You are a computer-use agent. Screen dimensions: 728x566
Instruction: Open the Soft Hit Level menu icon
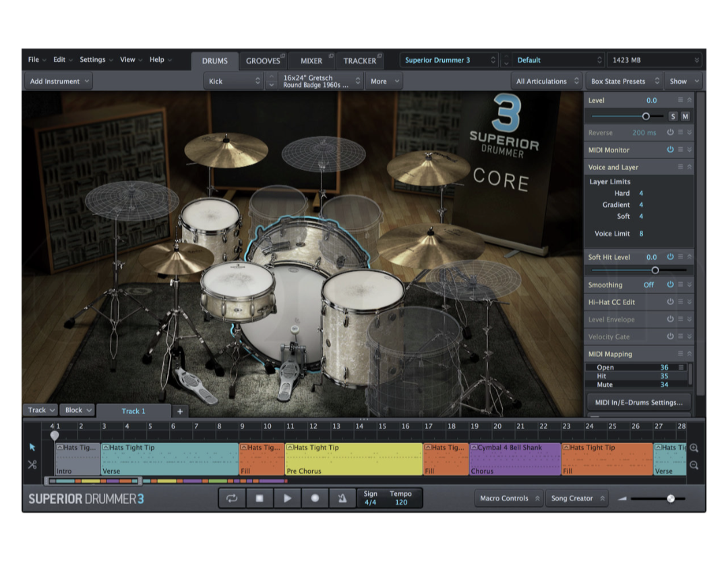tap(680, 256)
